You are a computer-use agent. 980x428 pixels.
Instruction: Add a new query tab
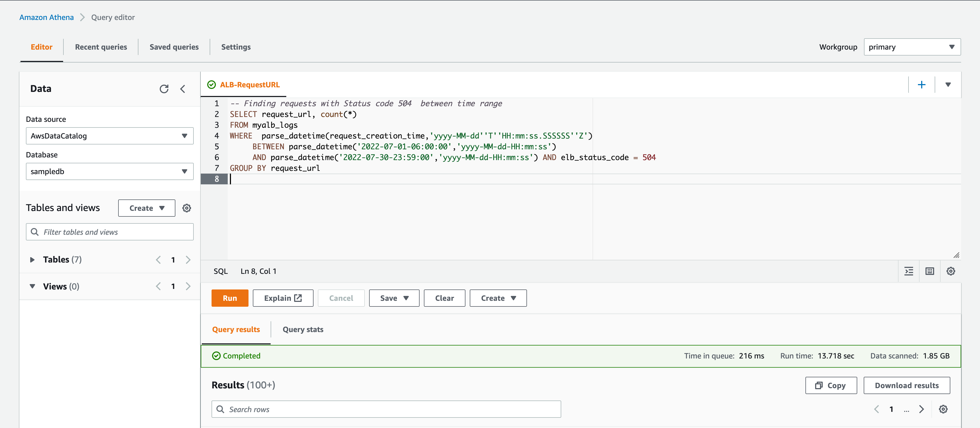tap(921, 85)
